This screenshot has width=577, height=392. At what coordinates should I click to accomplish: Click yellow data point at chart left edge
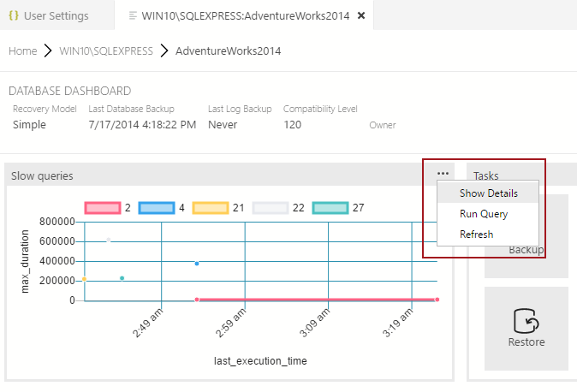84,279
